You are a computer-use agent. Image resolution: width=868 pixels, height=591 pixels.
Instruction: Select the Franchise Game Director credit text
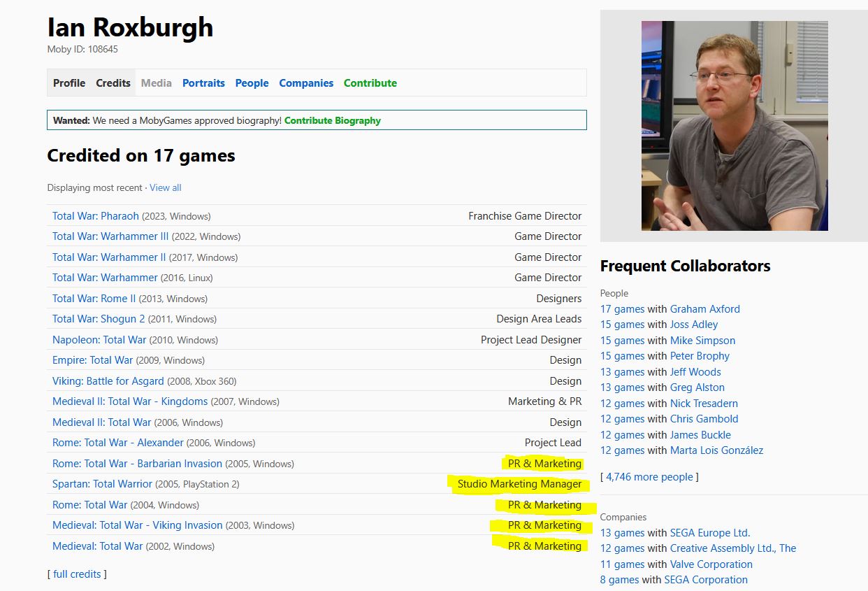pos(525,216)
